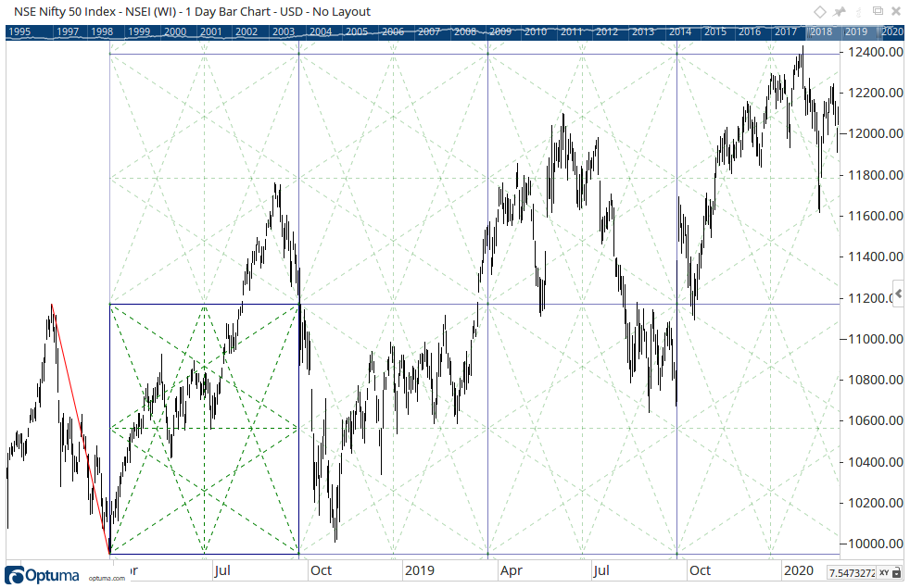Viewport: 910px width, 588px height.
Task: Jump to 2011 in the overview bar
Action: pos(571,31)
